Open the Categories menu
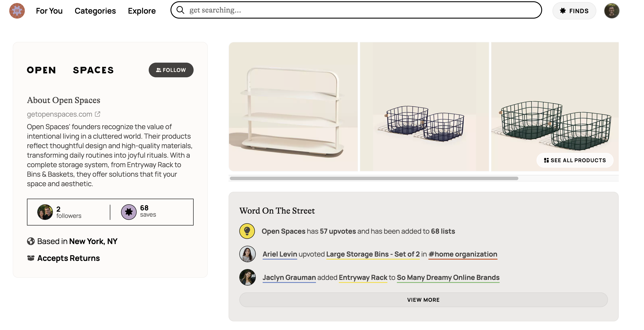Viewport: 644px width, 330px height. click(95, 11)
